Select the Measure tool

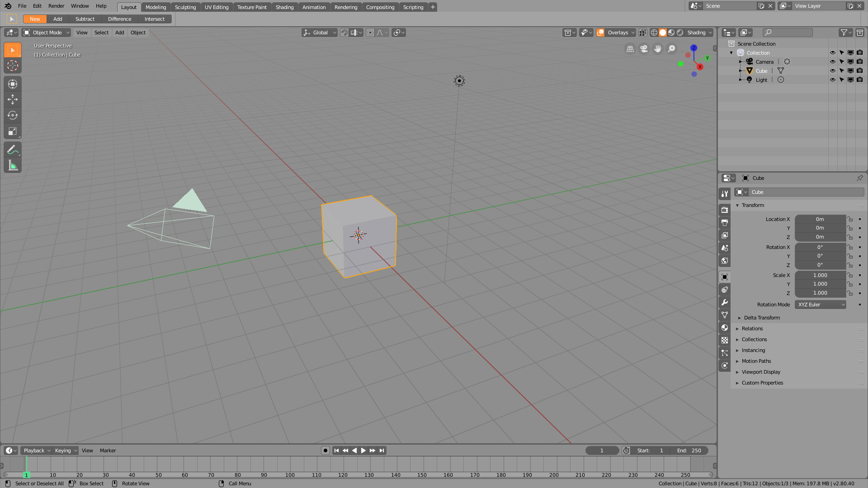[x=12, y=165]
